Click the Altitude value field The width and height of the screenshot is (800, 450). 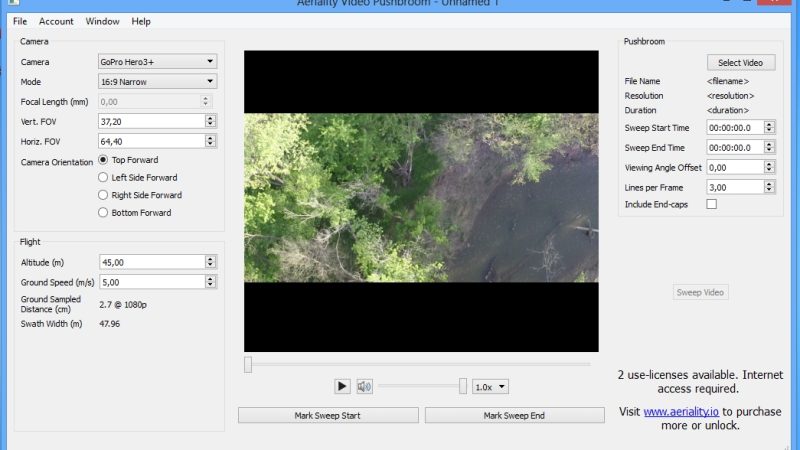click(x=152, y=262)
